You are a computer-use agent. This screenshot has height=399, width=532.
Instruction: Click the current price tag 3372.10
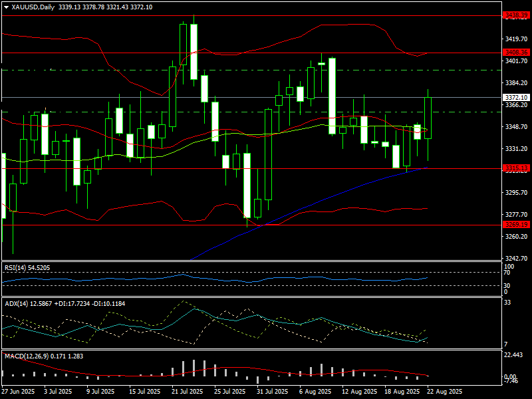[x=516, y=97]
